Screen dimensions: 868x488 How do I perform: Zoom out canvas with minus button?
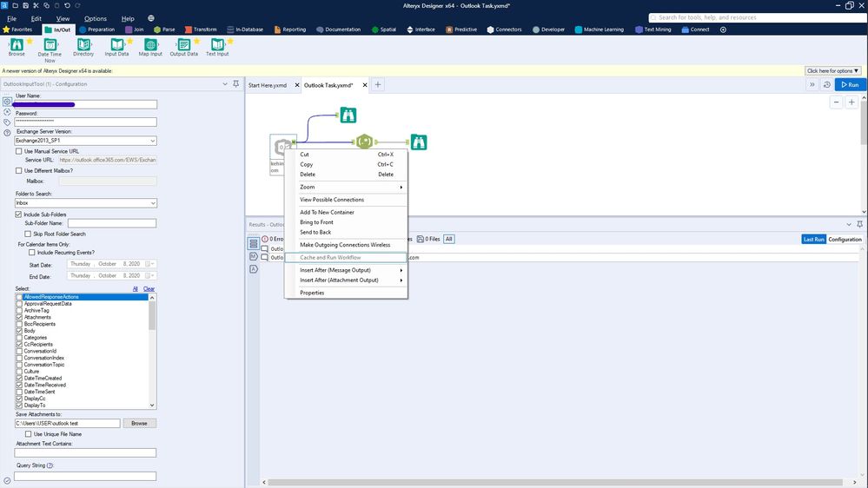(x=837, y=102)
